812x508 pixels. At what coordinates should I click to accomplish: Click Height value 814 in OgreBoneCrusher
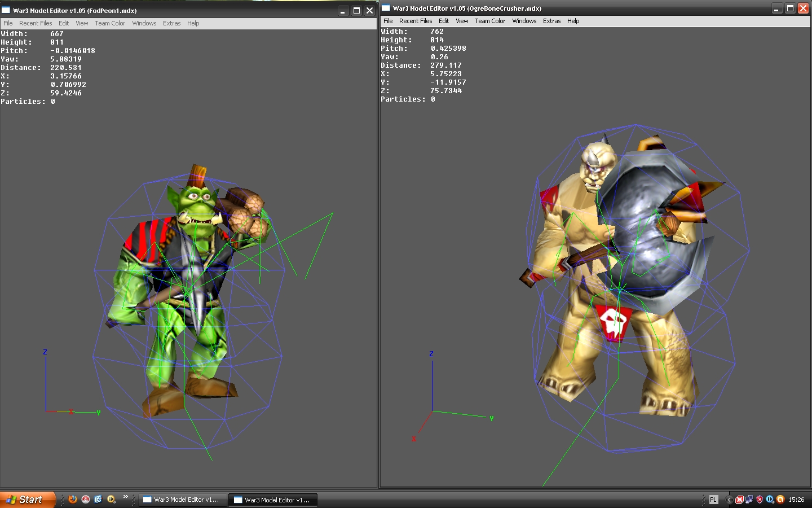437,40
